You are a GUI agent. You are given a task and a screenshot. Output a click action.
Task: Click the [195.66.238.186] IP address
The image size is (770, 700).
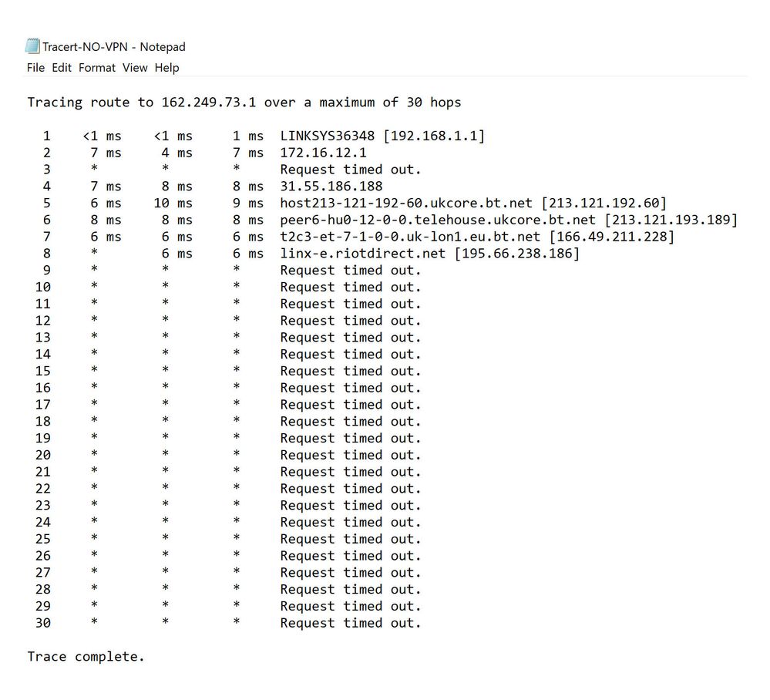516,254
